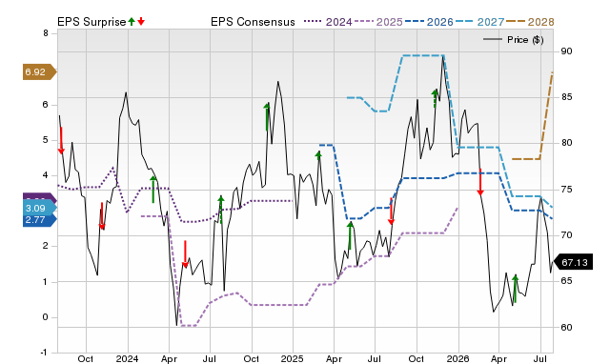Select the green EPS beat arrow in August 2024
The image size is (610, 364).
coord(221,210)
